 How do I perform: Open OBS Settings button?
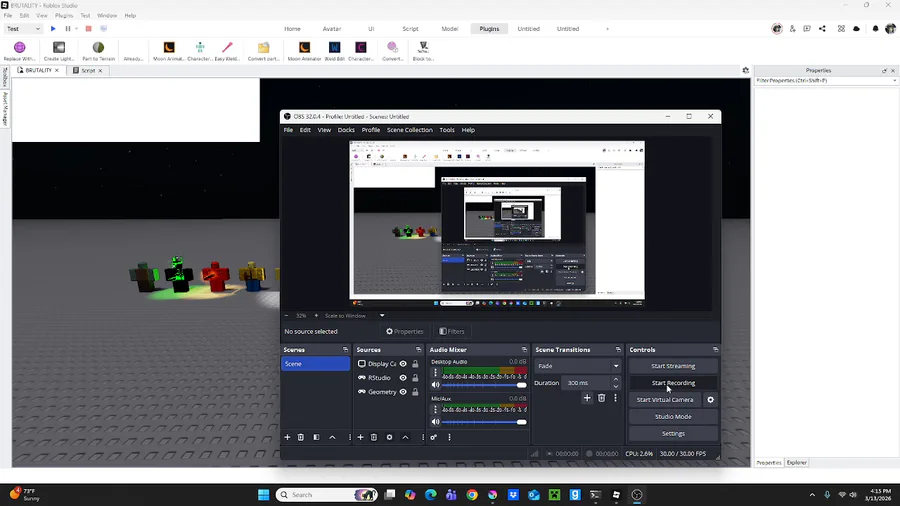click(x=673, y=434)
